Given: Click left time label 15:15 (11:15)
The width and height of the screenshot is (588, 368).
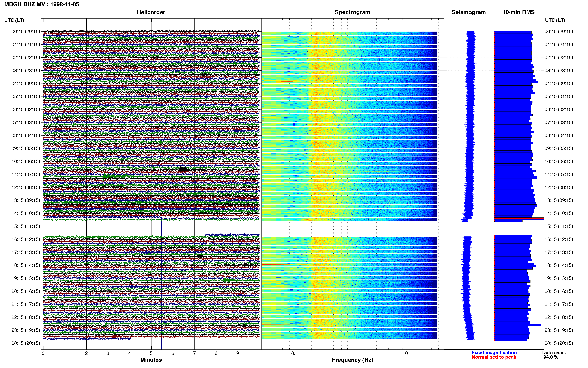Looking at the screenshot, I should (x=26, y=226).
